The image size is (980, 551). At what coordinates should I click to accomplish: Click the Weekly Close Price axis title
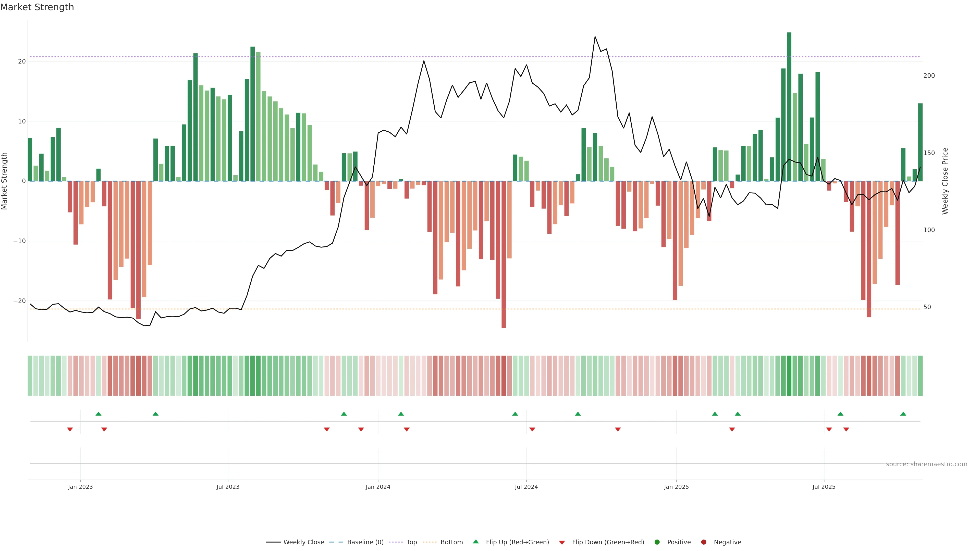pyautogui.click(x=945, y=181)
